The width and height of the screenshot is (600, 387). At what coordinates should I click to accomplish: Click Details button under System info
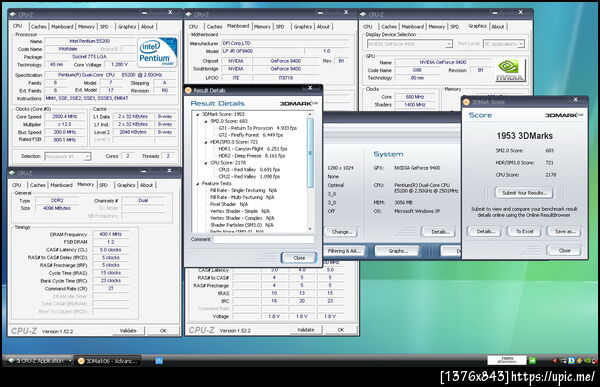click(439, 232)
